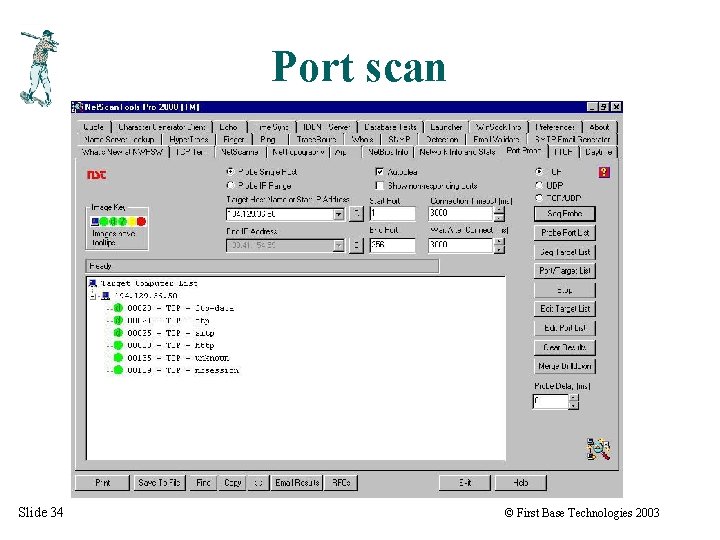The height and width of the screenshot is (540, 720).
Task: Decrease Probe Delay with the down arrow
Action: pos(574,405)
